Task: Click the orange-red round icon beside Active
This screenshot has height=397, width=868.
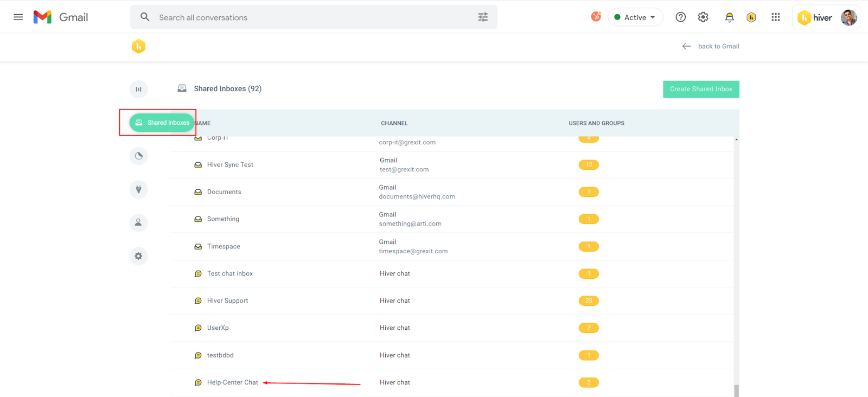Action: [x=596, y=17]
